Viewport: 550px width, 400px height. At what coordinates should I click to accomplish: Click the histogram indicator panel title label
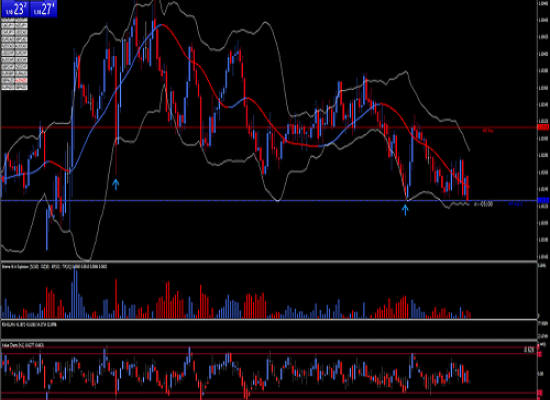54,267
